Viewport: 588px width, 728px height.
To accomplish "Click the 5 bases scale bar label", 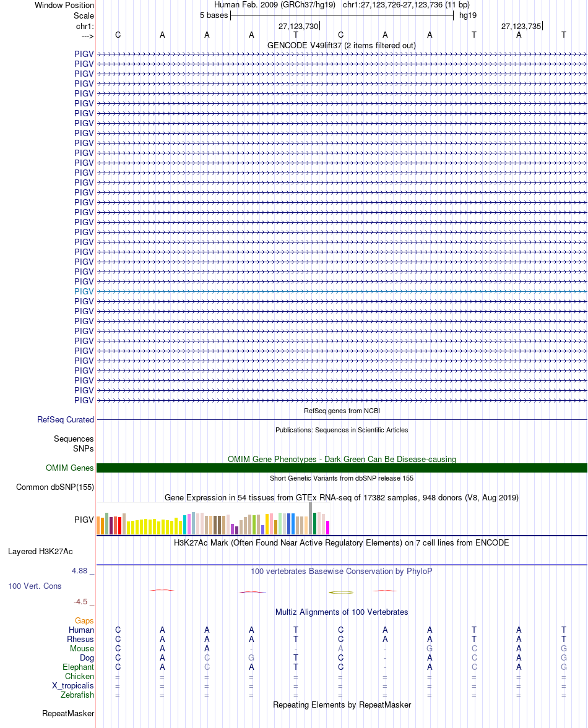I will [x=214, y=15].
